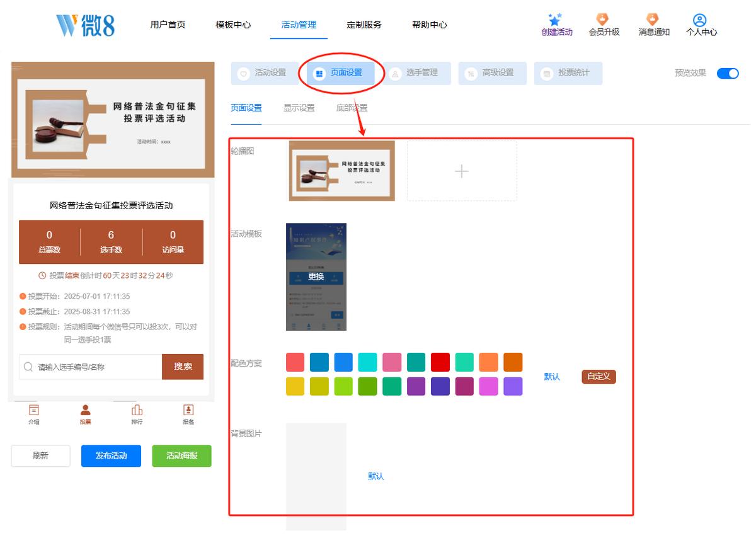This screenshot has width=756, height=538.
Task: Click the 微8 site logo
Action: coord(86,25)
